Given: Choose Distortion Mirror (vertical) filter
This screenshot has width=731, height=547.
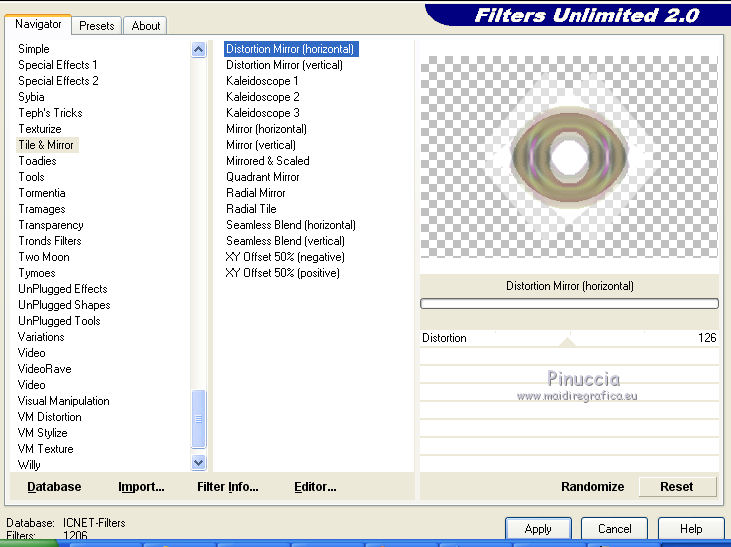Looking at the screenshot, I should point(284,65).
